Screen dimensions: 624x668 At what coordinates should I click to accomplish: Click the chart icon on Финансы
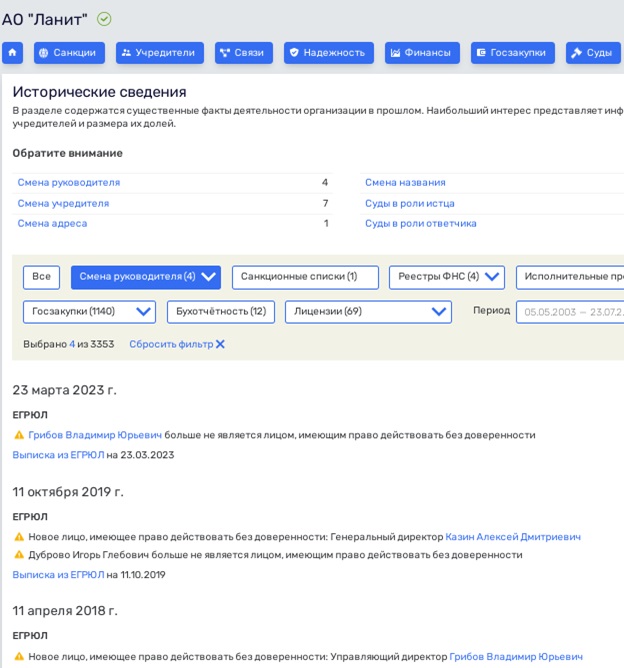click(395, 53)
